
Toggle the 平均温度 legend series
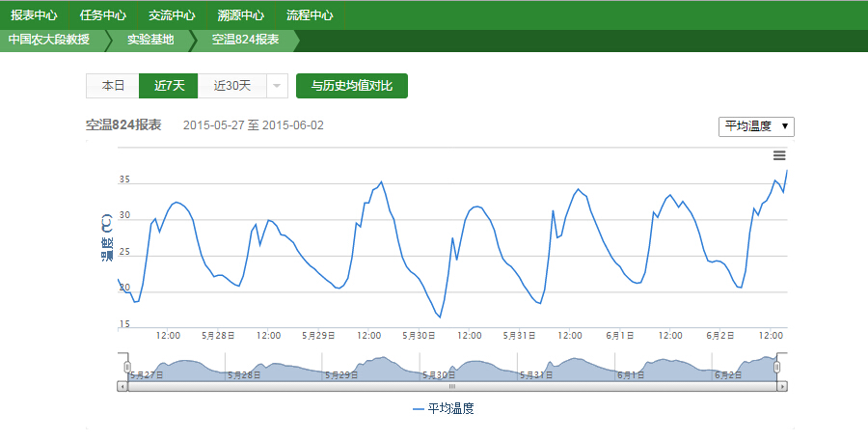coord(444,409)
